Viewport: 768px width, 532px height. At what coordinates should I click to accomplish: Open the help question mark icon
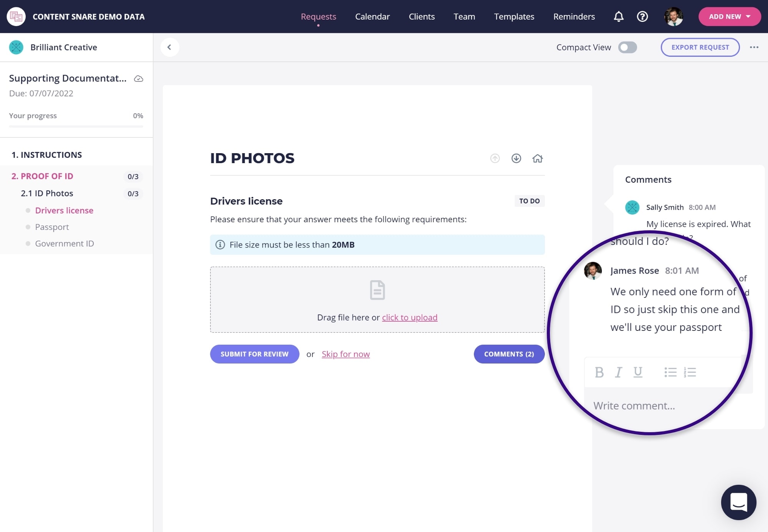pos(642,17)
